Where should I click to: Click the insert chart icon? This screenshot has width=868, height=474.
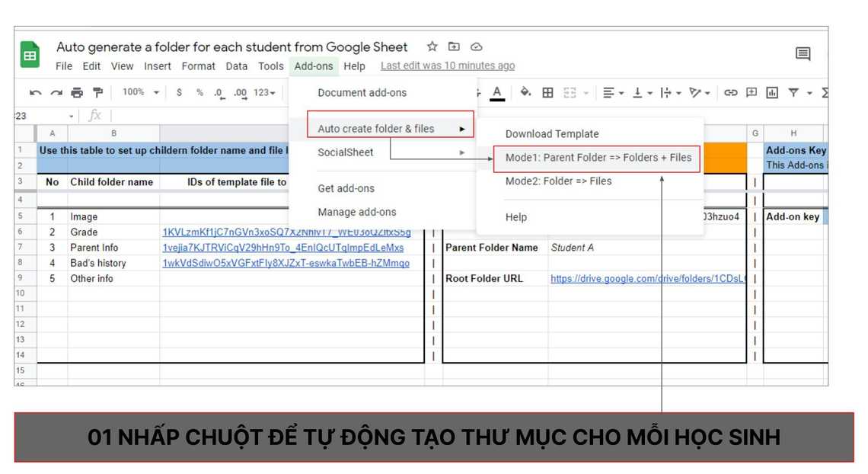(x=772, y=93)
